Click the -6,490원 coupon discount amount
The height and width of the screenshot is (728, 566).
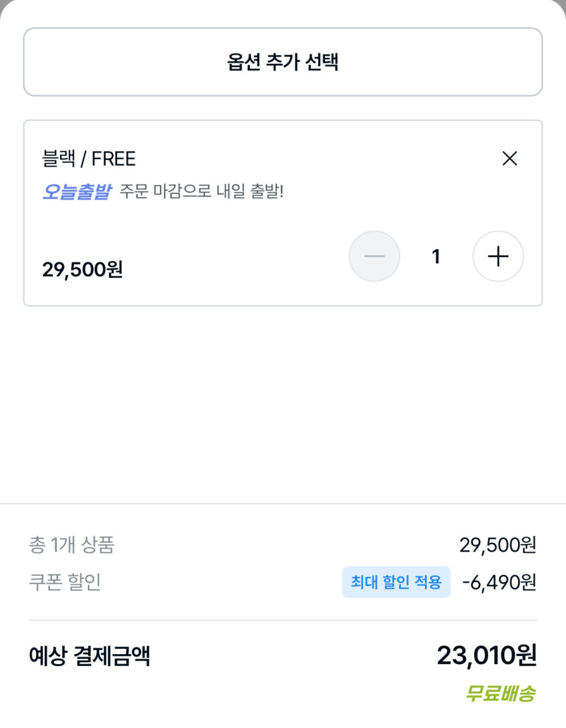pos(499,583)
